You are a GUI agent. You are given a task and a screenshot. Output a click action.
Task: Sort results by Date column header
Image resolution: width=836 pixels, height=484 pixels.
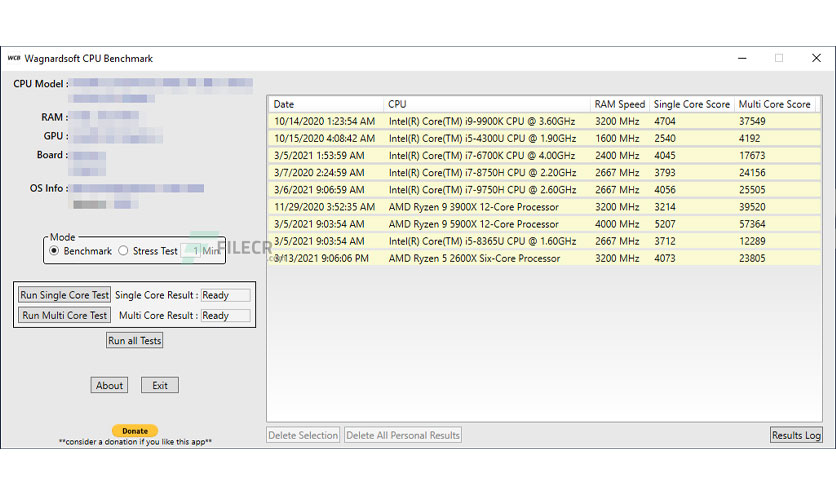pos(326,104)
